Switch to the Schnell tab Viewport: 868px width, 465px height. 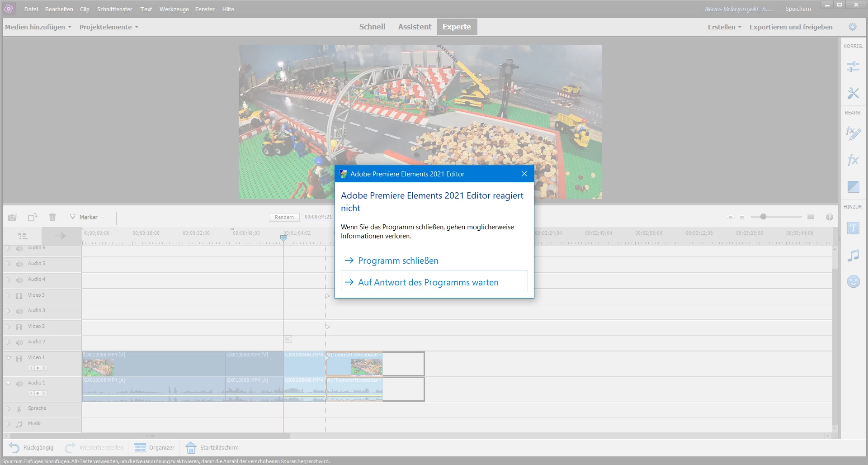pyautogui.click(x=373, y=27)
